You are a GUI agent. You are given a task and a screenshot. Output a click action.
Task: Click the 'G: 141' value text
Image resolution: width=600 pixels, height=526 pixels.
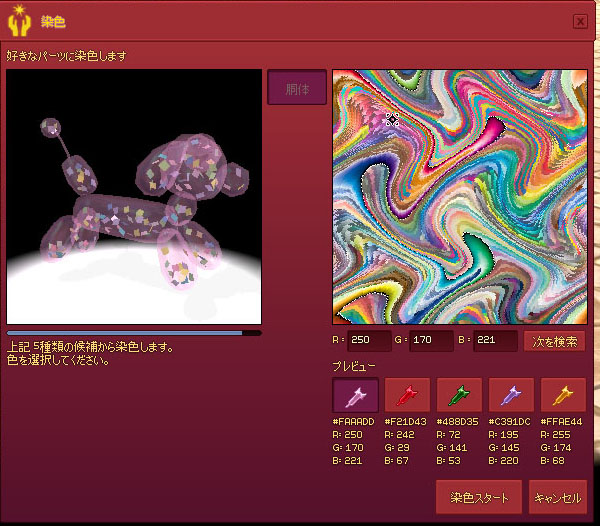tap(452, 448)
